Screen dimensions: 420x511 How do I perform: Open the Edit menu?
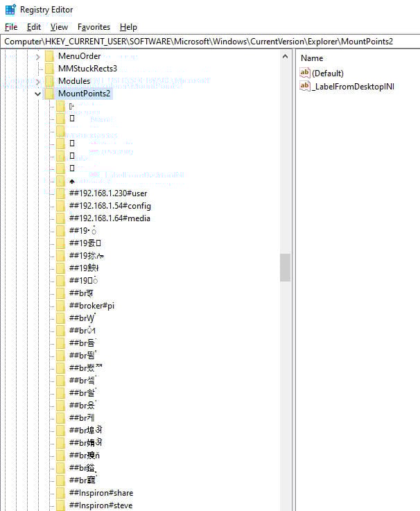pyautogui.click(x=33, y=27)
